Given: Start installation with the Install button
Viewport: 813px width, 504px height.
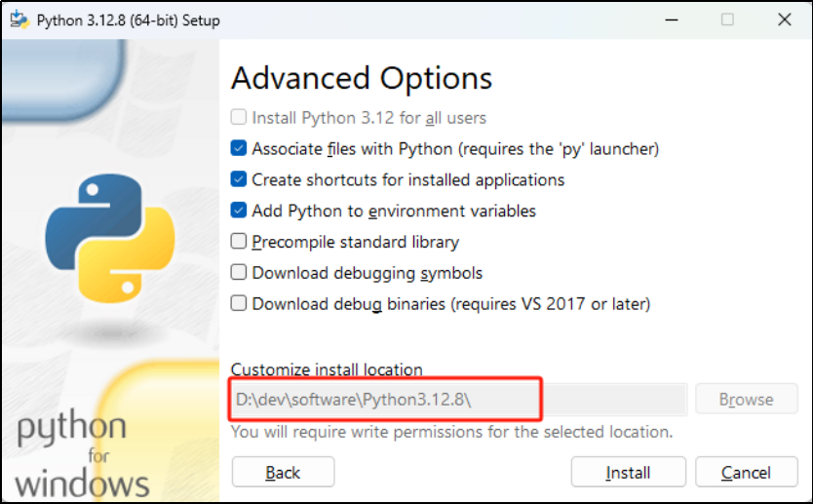Looking at the screenshot, I should pos(629,472).
